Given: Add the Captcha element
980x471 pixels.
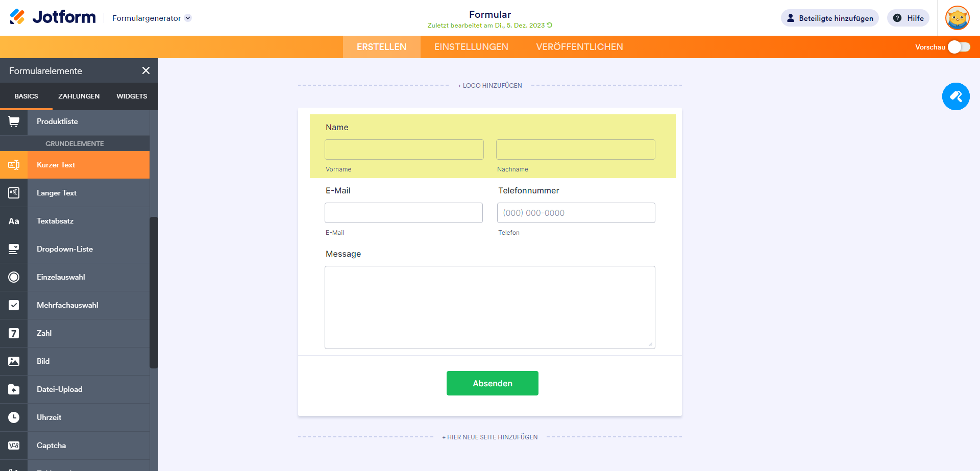Looking at the screenshot, I should [51, 445].
